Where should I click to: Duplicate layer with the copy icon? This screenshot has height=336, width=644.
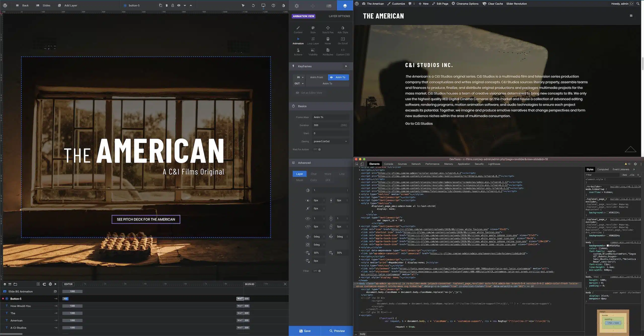point(160,5)
